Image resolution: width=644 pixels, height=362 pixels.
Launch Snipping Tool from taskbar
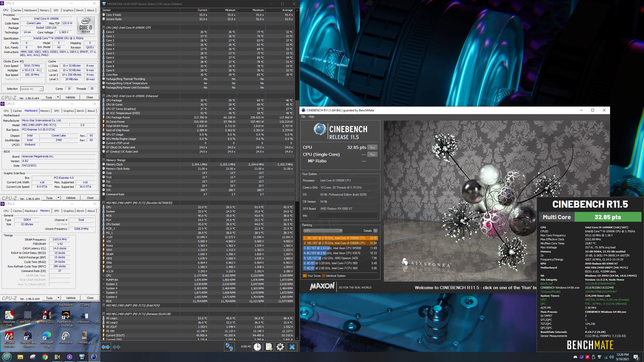(33, 357)
